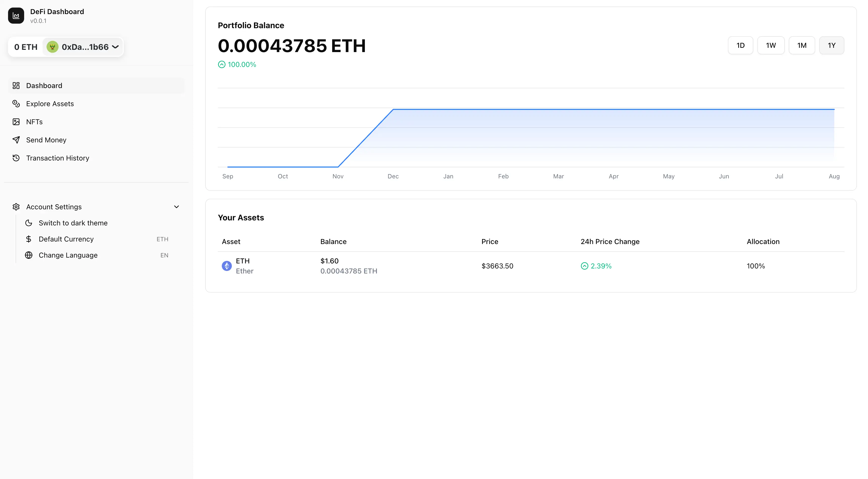The width and height of the screenshot is (868, 479).
Task: Click the Account Settings gear icon
Action: [x=16, y=207]
